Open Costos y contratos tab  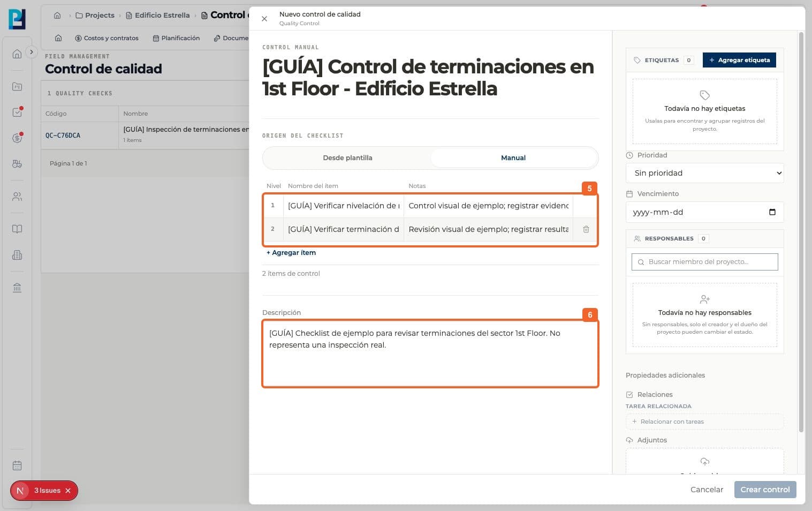107,38
